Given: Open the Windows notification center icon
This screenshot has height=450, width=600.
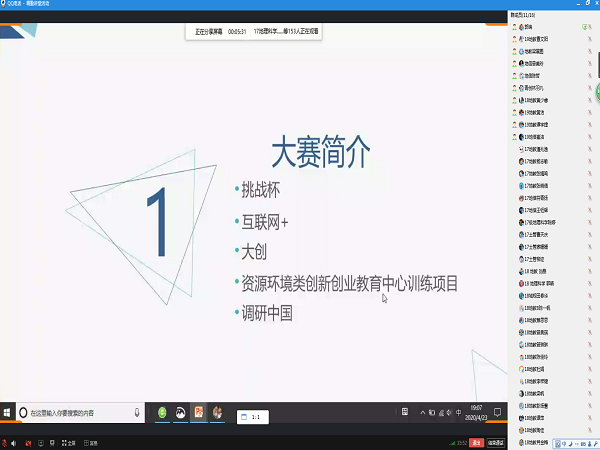Looking at the screenshot, I should [497, 412].
